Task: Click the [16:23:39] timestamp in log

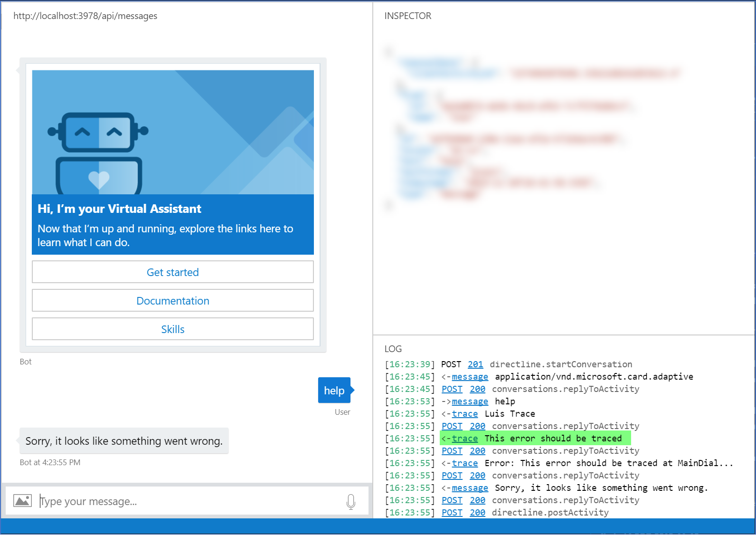Action: 410,364
